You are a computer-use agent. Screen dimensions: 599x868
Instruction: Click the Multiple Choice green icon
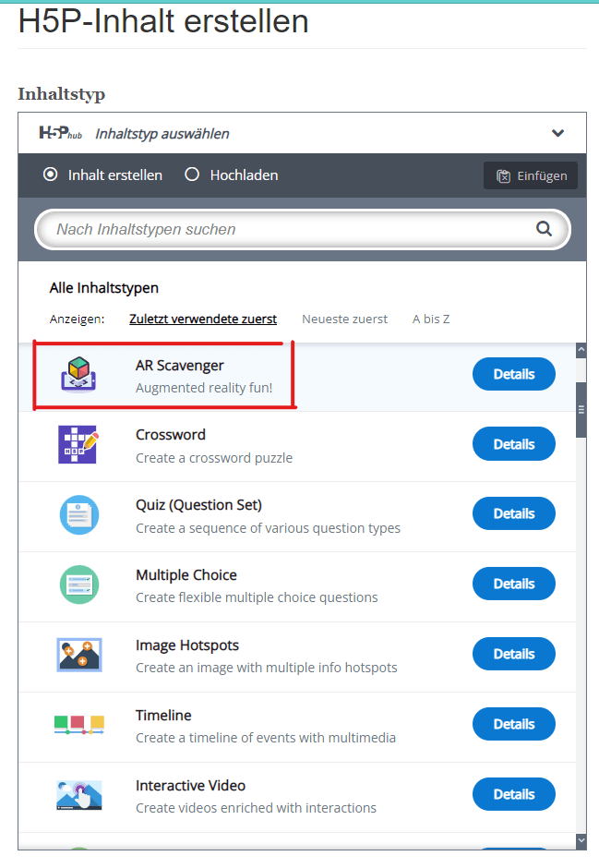(79, 585)
